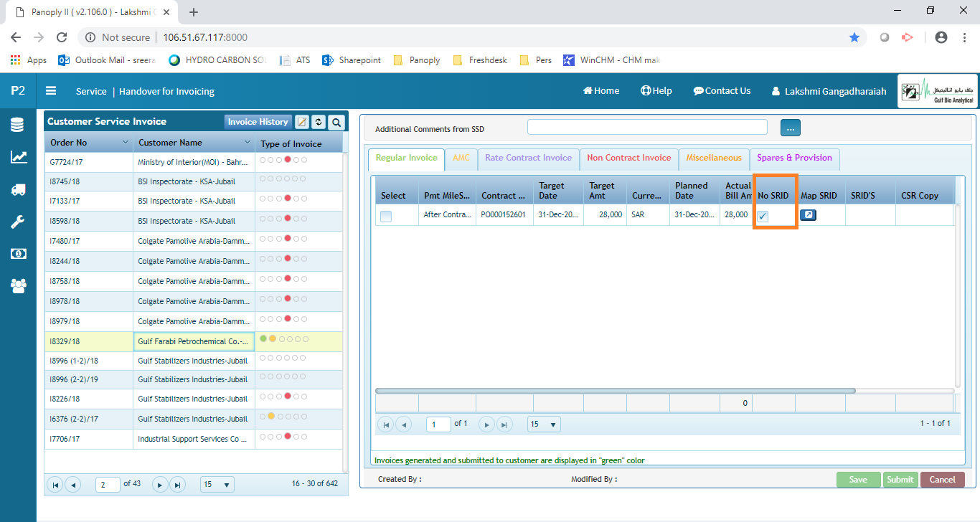This screenshot has width=980, height=522.
Task: Open the Chrome menu with three dots
Action: coord(963,37)
